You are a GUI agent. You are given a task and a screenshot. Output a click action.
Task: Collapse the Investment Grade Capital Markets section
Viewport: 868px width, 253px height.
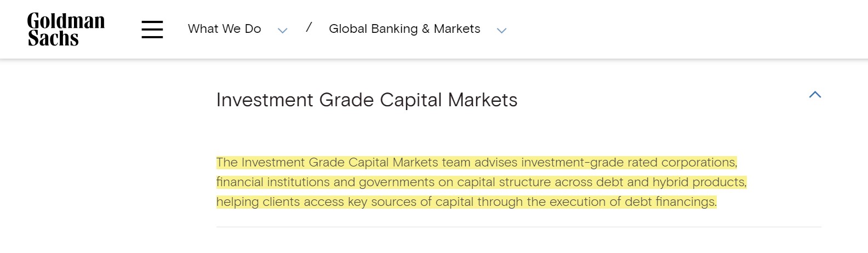(815, 95)
